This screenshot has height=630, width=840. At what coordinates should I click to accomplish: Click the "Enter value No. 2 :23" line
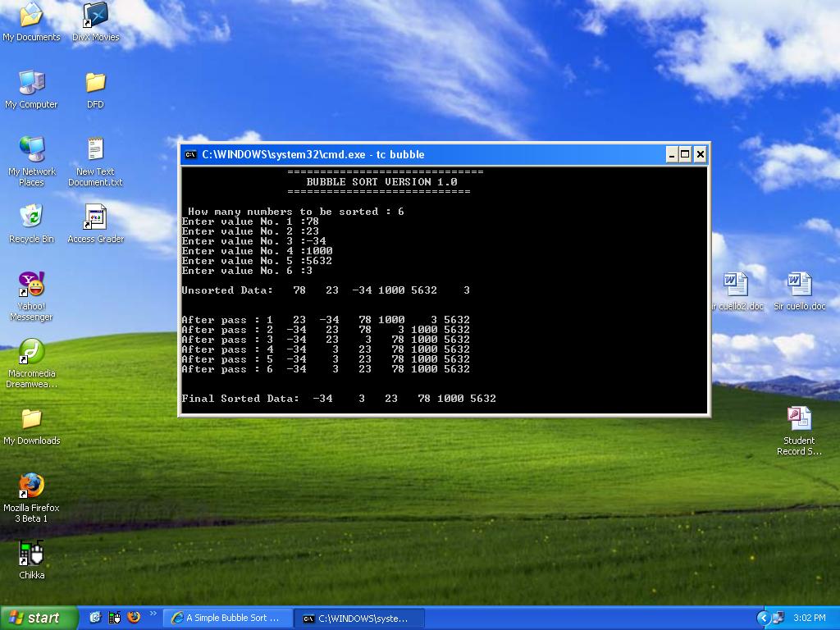(x=250, y=231)
